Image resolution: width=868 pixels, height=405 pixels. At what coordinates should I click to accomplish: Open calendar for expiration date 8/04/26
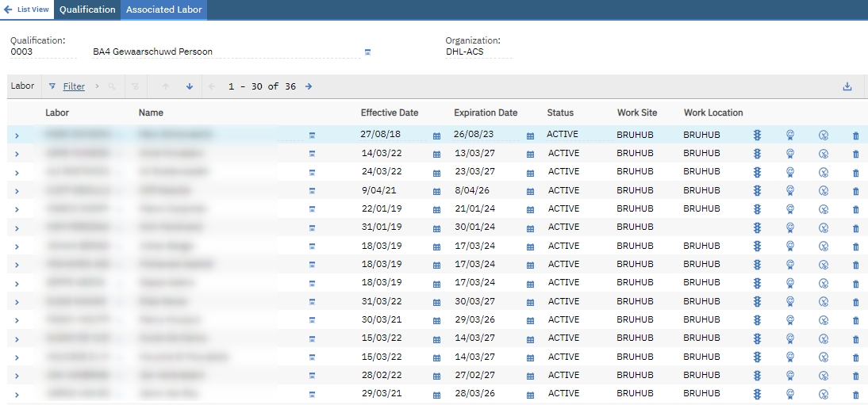530,191
